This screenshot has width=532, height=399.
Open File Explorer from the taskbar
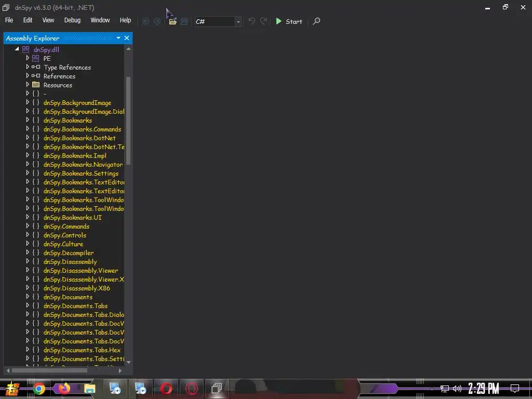pyautogui.click(x=89, y=389)
